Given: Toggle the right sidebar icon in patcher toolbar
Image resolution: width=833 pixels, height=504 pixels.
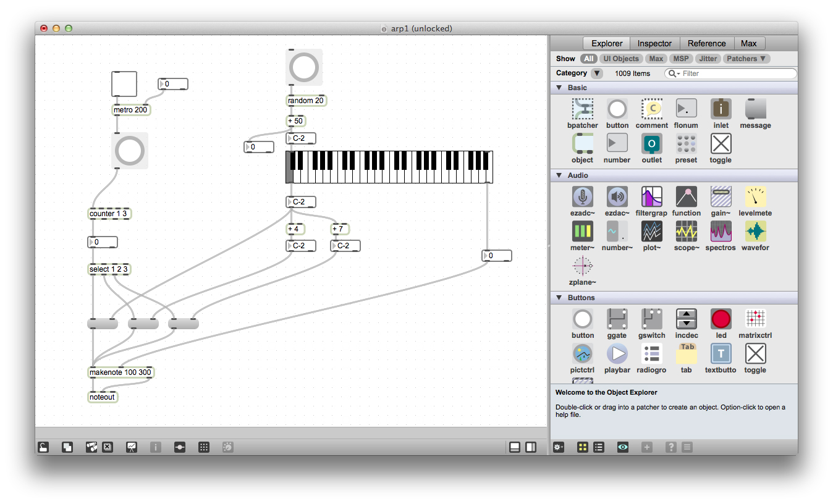Looking at the screenshot, I should click(x=531, y=447).
